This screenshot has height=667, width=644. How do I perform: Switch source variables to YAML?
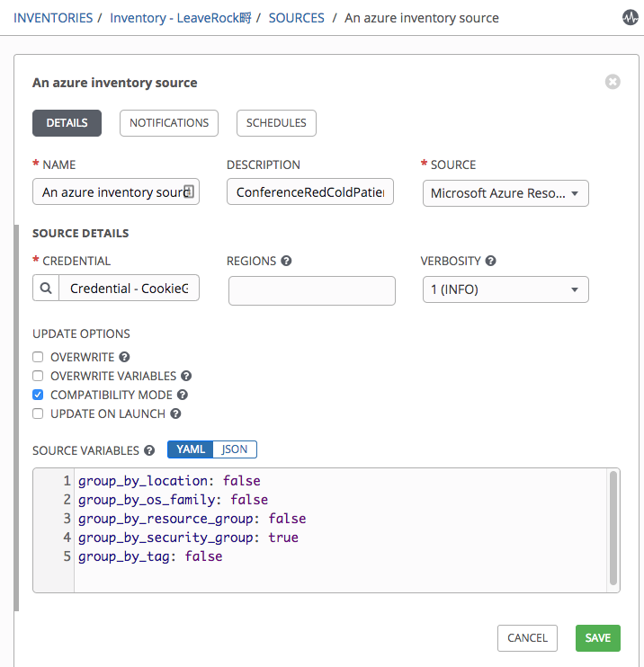(191, 449)
